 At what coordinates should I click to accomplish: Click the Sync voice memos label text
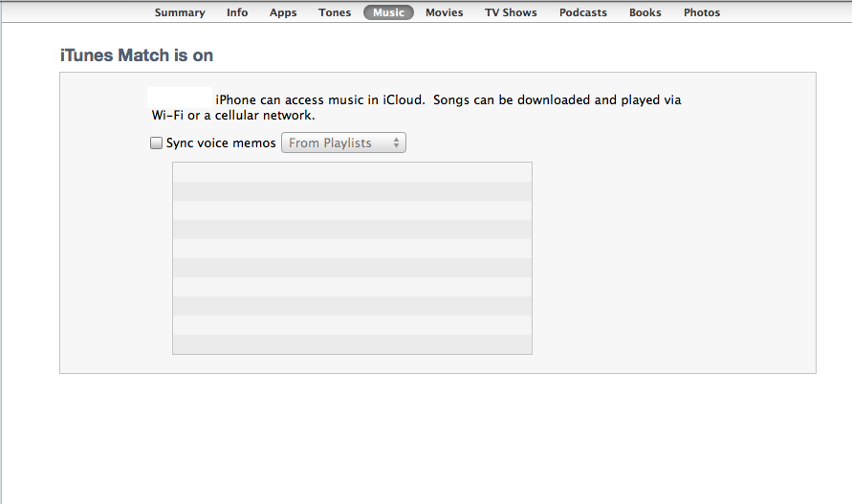point(221,143)
